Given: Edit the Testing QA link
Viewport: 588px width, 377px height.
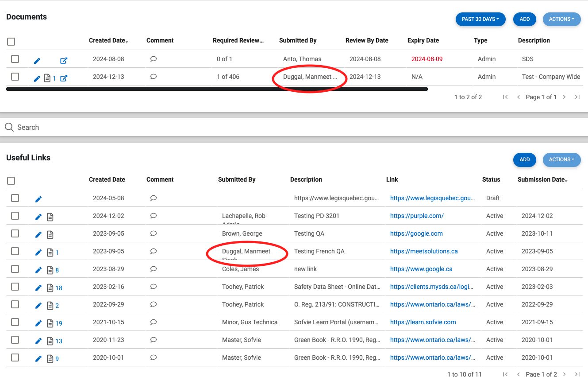Looking at the screenshot, I should point(38,235).
